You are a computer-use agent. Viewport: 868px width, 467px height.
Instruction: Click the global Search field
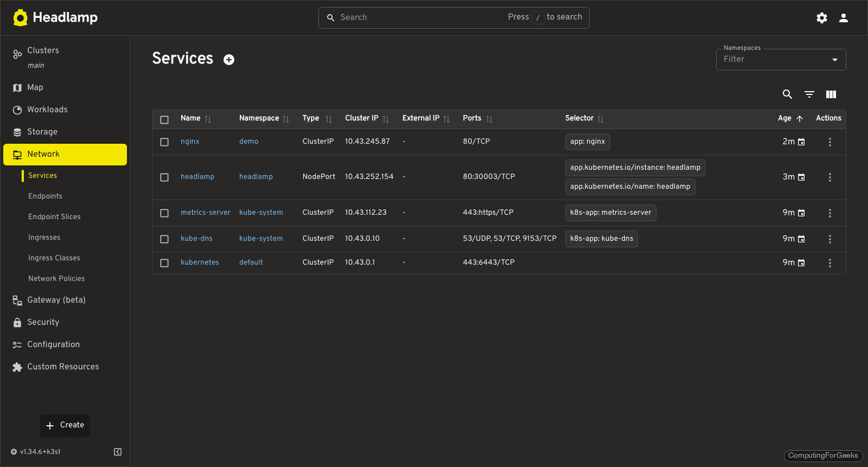click(x=454, y=18)
